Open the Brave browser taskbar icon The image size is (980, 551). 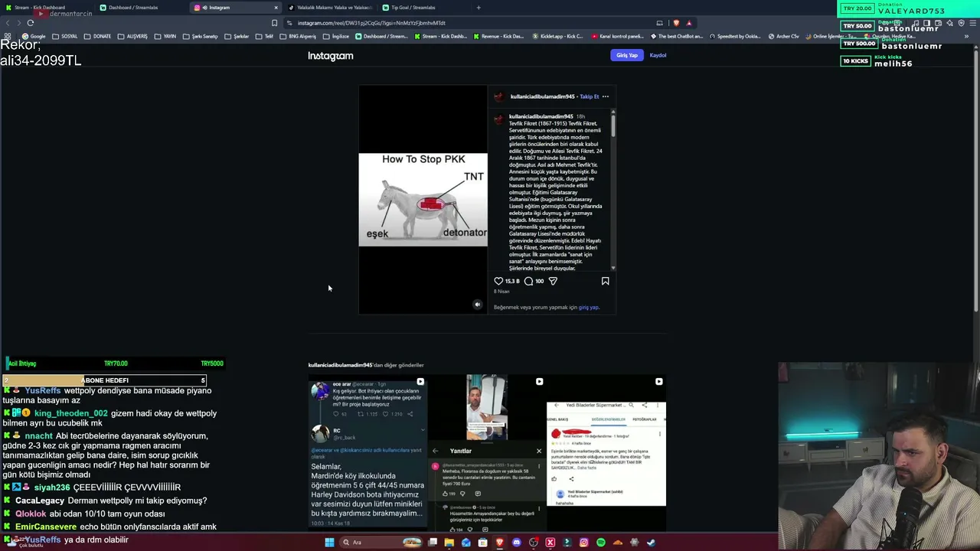[500, 543]
